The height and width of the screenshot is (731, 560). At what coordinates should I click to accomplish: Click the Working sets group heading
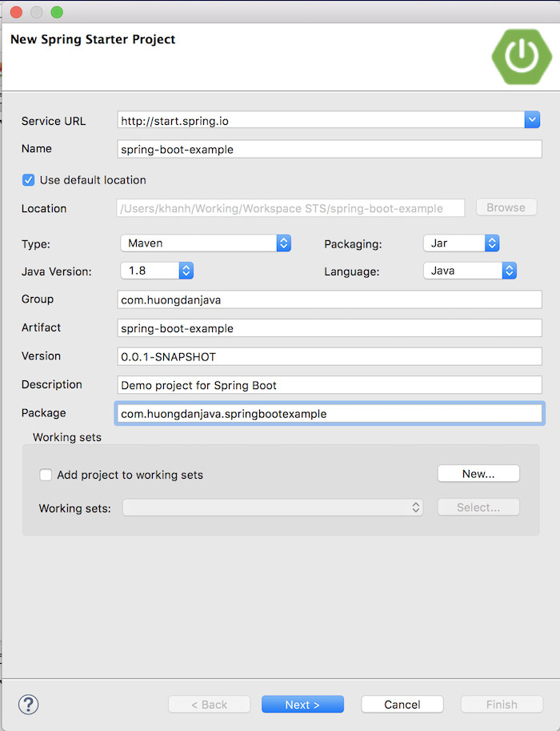pos(67,437)
